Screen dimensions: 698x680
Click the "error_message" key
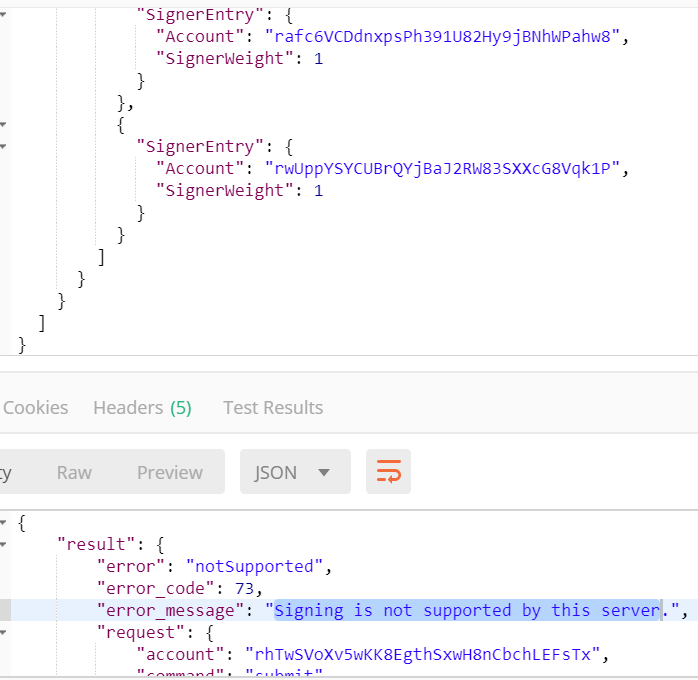pos(170,611)
